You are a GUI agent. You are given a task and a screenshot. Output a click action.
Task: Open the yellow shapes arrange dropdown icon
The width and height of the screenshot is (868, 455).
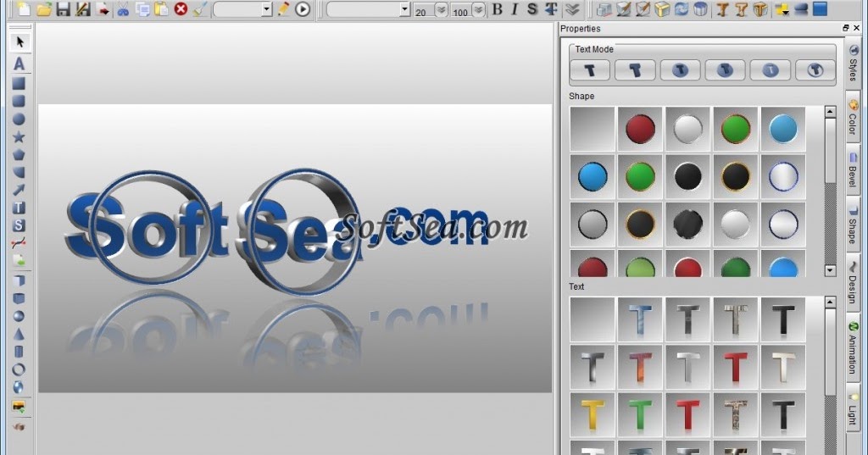[782, 8]
